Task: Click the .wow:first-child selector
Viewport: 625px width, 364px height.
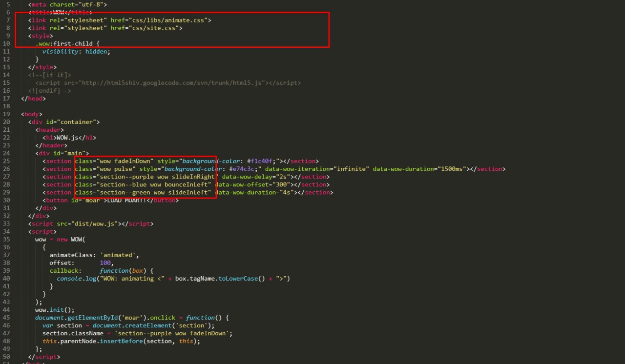Action: pyautogui.click(x=63, y=43)
